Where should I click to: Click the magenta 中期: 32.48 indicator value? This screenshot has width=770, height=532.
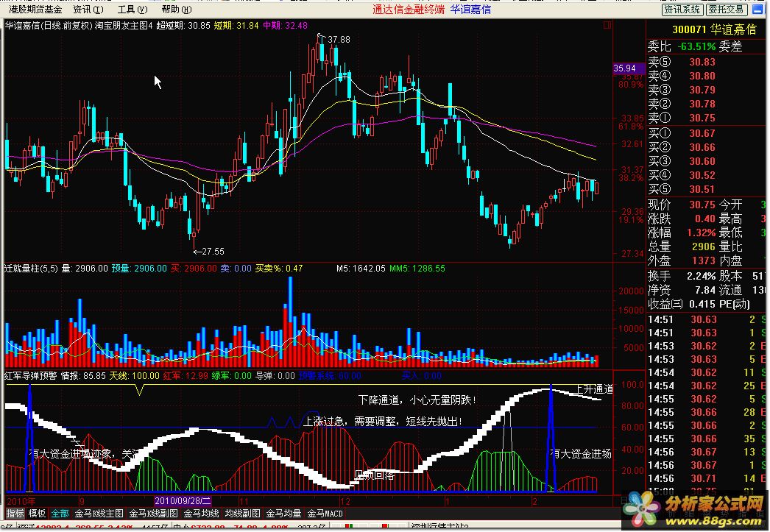pyautogui.click(x=286, y=26)
